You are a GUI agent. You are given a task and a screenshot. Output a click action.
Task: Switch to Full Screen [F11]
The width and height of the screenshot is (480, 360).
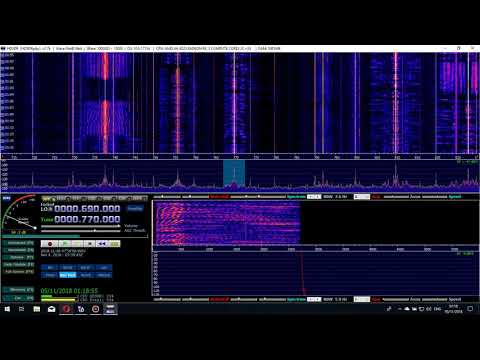[19, 272]
